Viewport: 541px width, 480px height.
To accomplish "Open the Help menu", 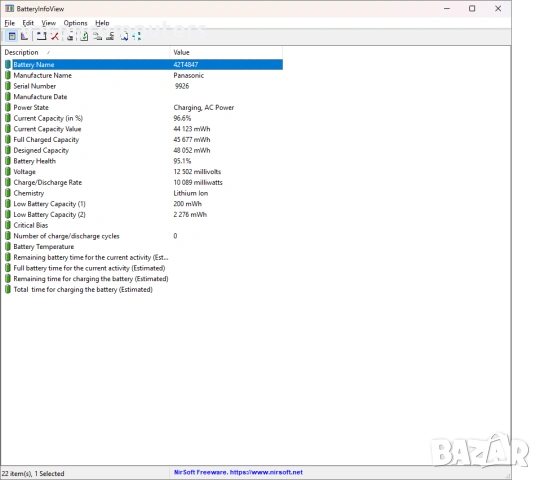I will (102, 23).
